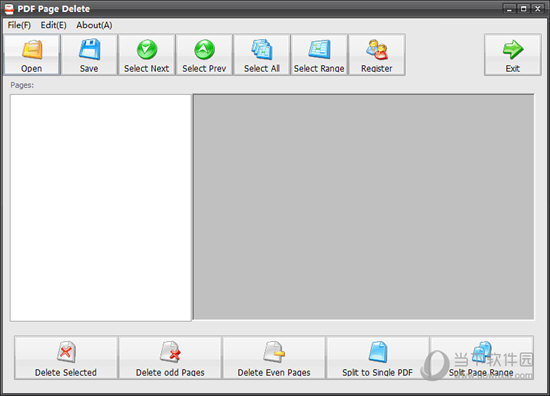
Task: Open the File(F) menu
Action: point(19,25)
